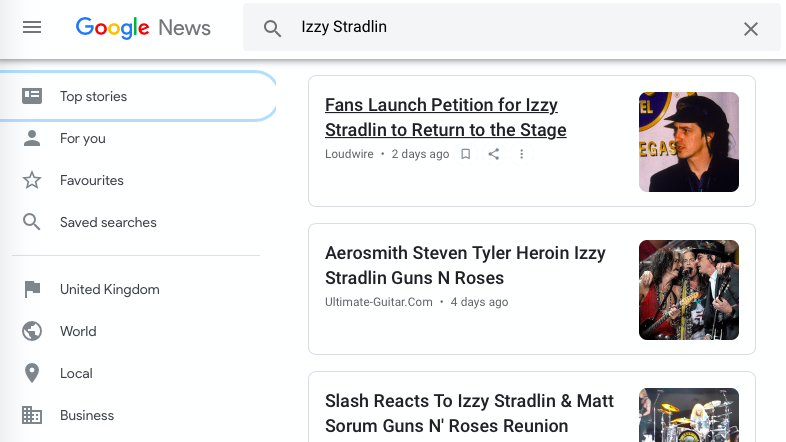
Task: Click the Favourites star icon
Action: 32,181
